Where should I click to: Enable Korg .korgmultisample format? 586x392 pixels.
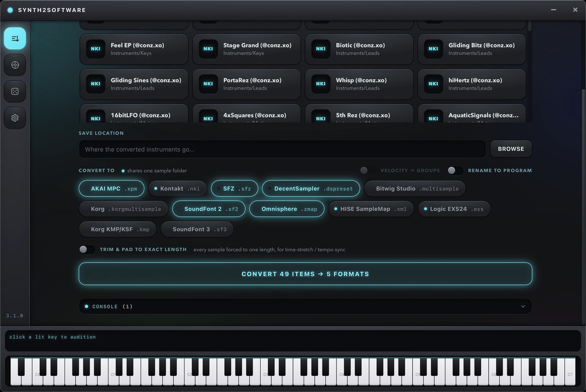[123, 209]
